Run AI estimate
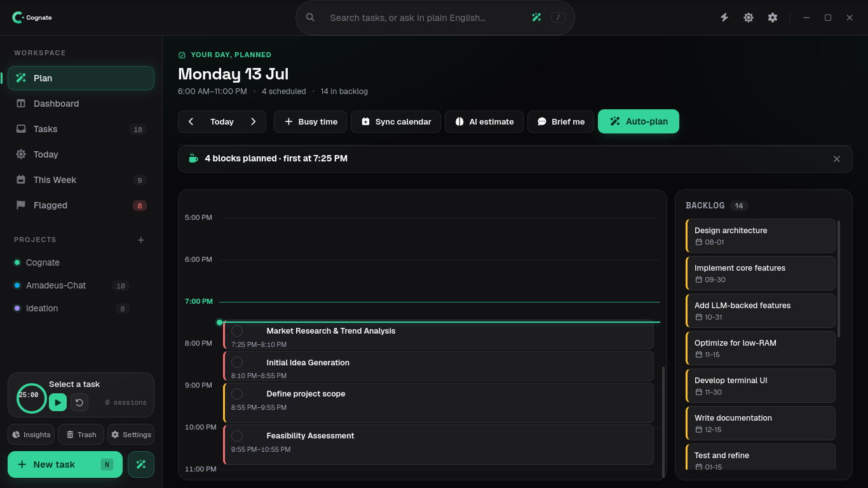 point(484,121)
